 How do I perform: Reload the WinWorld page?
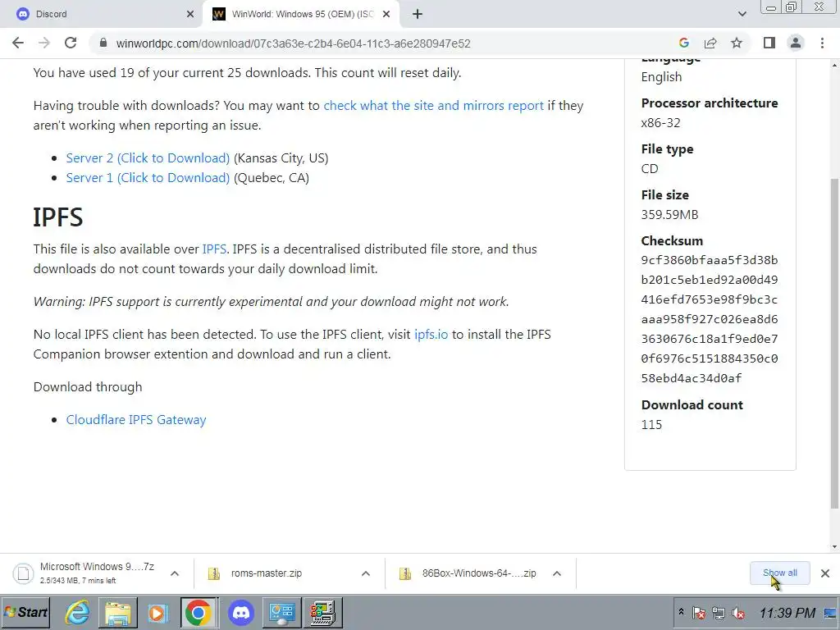pyautogui.click(x=71, y=43)
